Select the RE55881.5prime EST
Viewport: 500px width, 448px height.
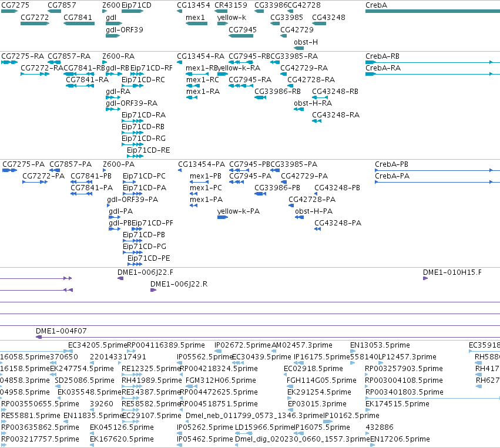point(4,422)
